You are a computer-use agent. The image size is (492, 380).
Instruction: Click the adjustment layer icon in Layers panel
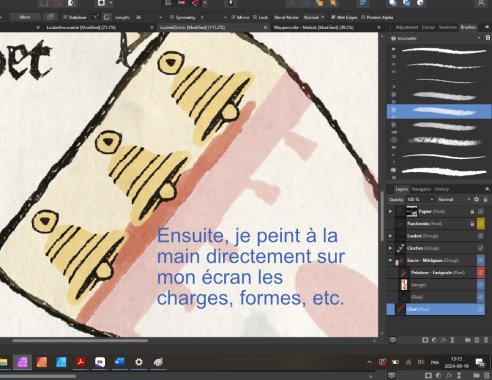tap(434, 340)
